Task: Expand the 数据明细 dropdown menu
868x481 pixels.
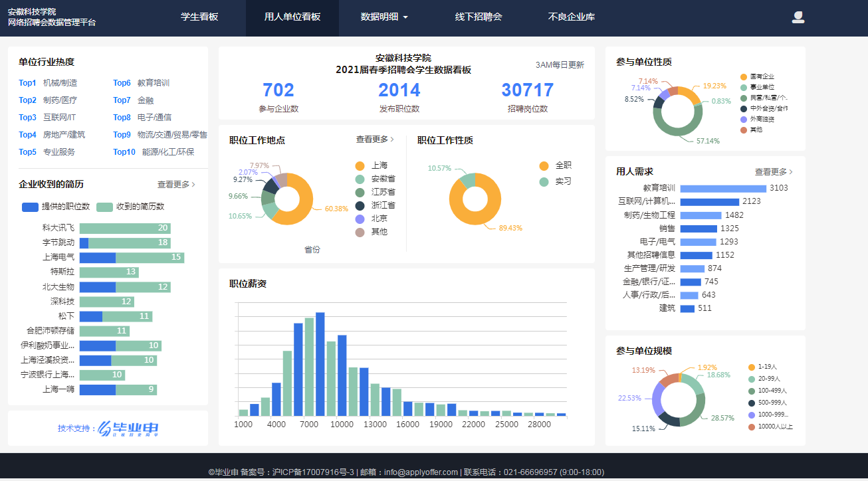Action: (384, 17)
